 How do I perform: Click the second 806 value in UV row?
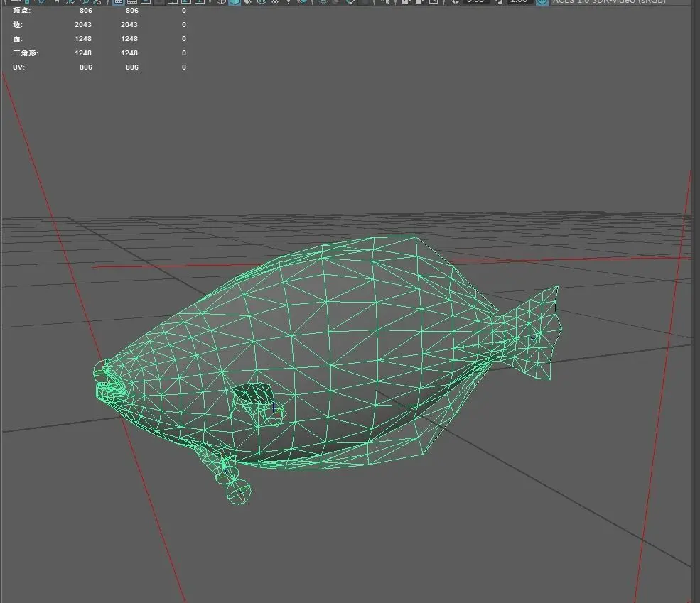pyautogui.click(x=131, y=67)
